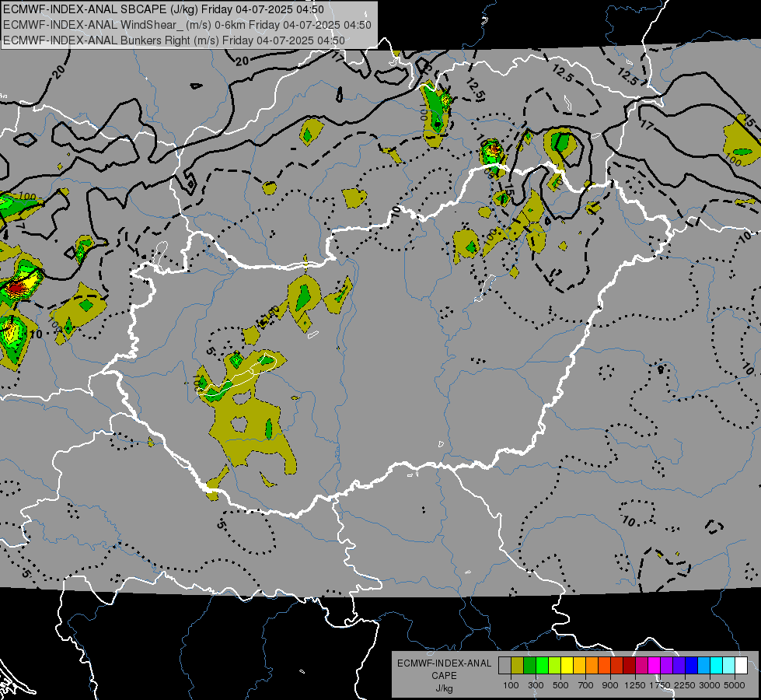Click the legend value 500
This screenshot has height=700, width=761.
[x=560, y=685]
